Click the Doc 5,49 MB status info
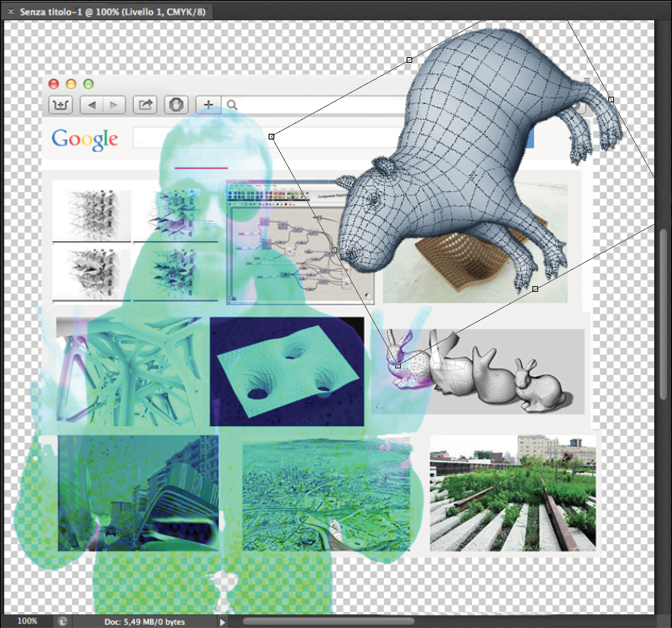 tap(145, 622)
